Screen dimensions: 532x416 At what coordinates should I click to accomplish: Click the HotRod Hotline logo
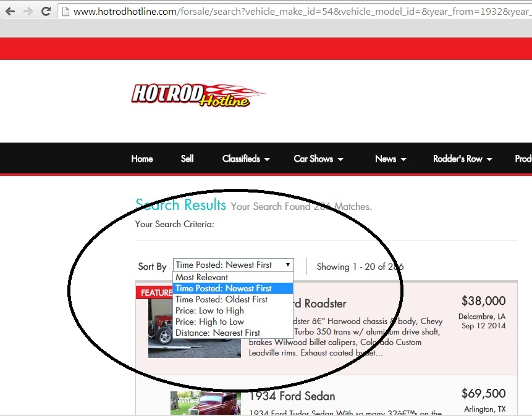[x=198, y=96]
